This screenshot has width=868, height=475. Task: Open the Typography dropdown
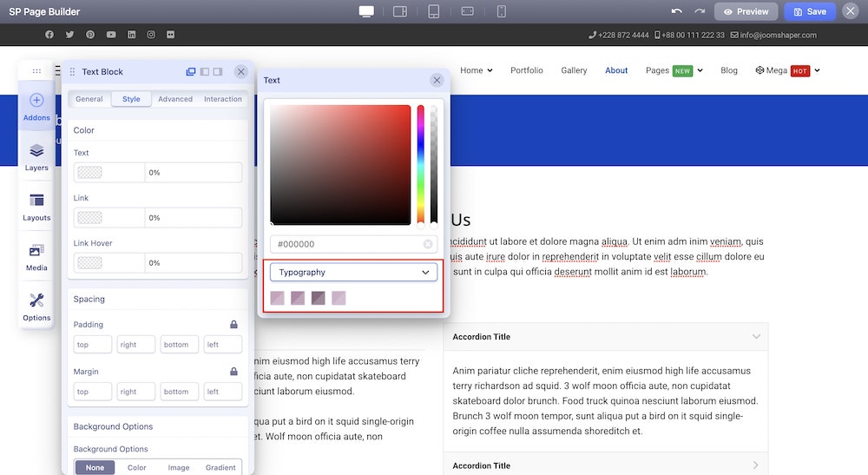coord(353,272)
